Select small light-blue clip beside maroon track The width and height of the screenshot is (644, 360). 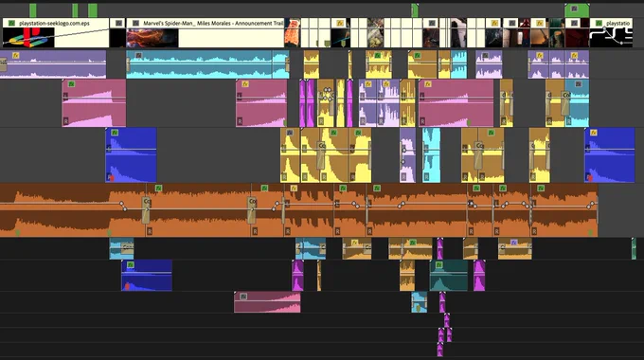pos(420,302)
